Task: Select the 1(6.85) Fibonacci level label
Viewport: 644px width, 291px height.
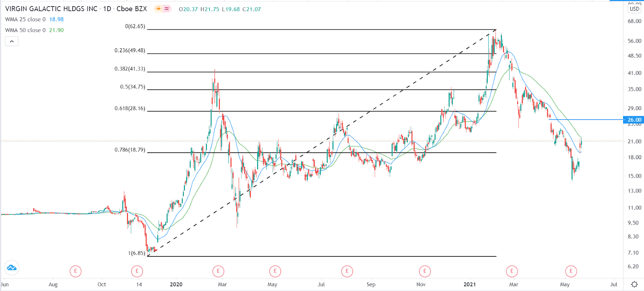Action: 136,253
